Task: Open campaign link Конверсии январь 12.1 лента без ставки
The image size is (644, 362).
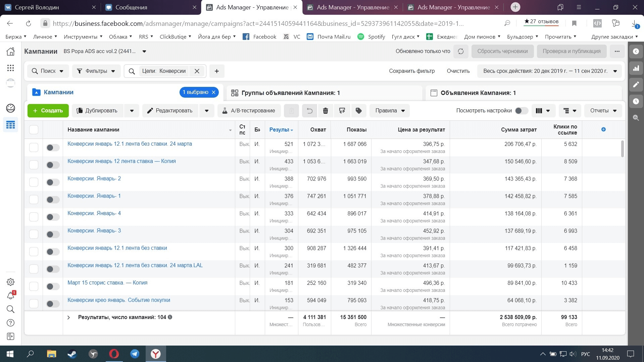Action: 117,248
